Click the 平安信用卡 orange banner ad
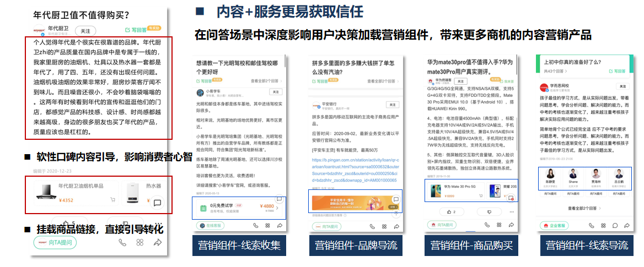644x267 pixels. click(356, 204)
